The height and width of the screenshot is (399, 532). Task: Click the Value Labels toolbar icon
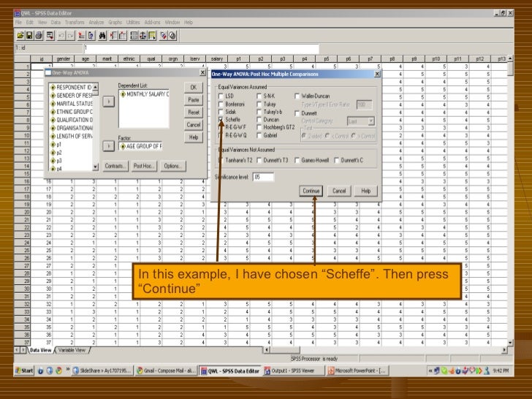coord(163,36)
